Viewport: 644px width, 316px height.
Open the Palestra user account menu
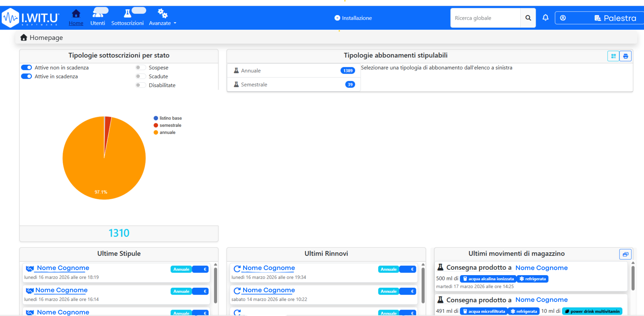(x=599, y=18)
